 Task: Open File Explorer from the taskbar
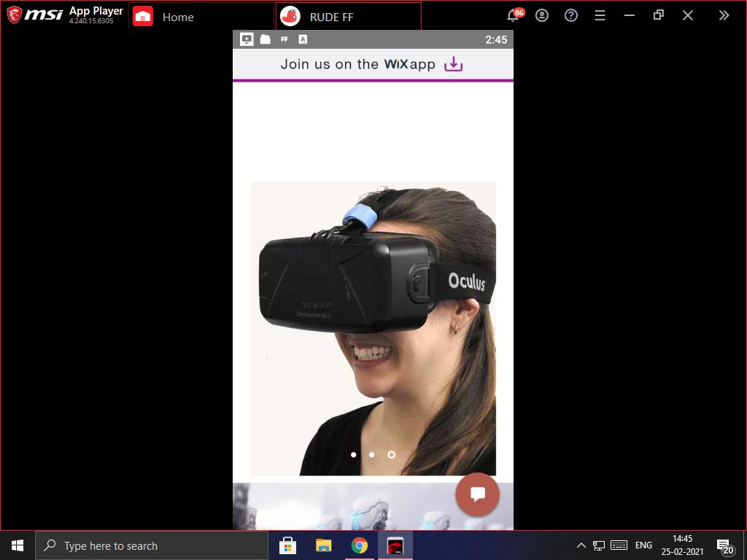pos(323,545)
